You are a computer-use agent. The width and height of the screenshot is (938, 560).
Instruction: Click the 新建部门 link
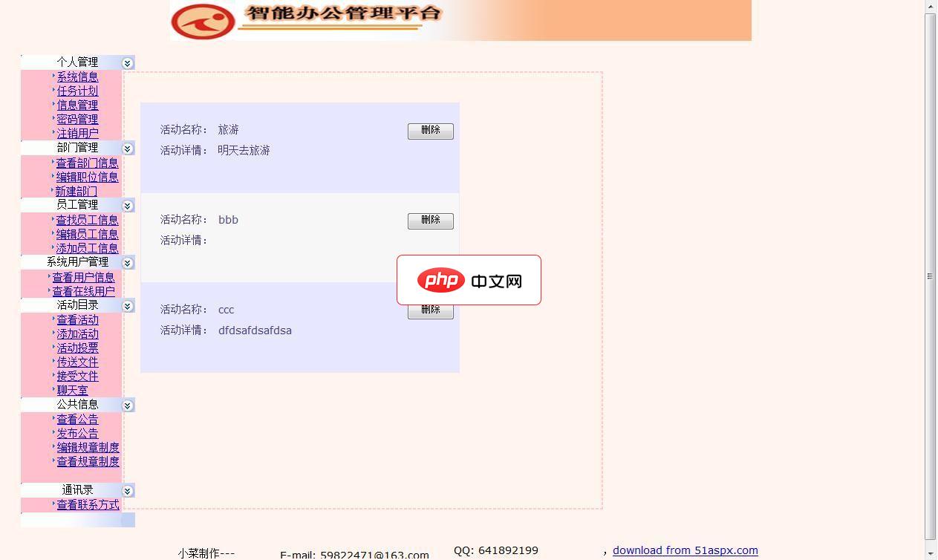[76, 191]
